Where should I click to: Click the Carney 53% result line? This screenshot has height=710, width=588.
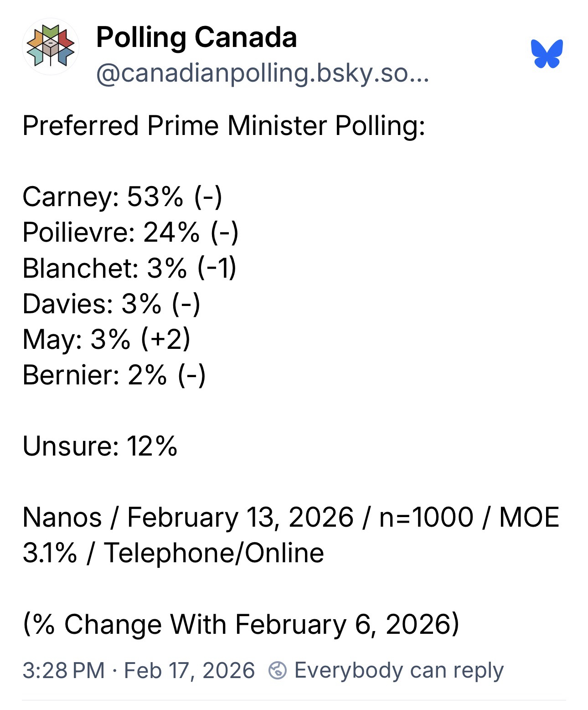122,197
